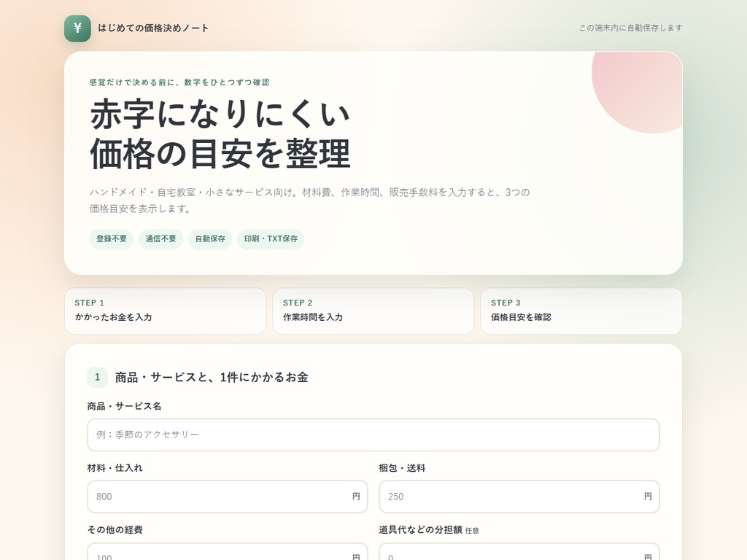Click the section number 1 badge

pos(97,377)
